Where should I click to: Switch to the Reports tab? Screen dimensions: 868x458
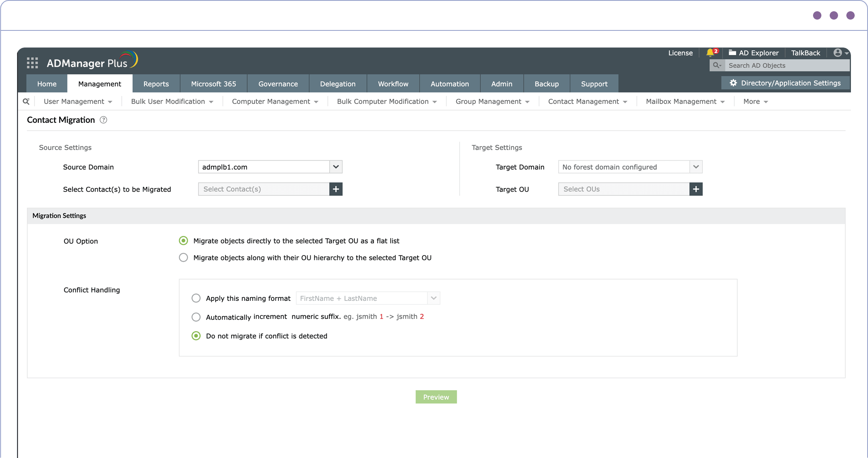click(x=156, y=84)
